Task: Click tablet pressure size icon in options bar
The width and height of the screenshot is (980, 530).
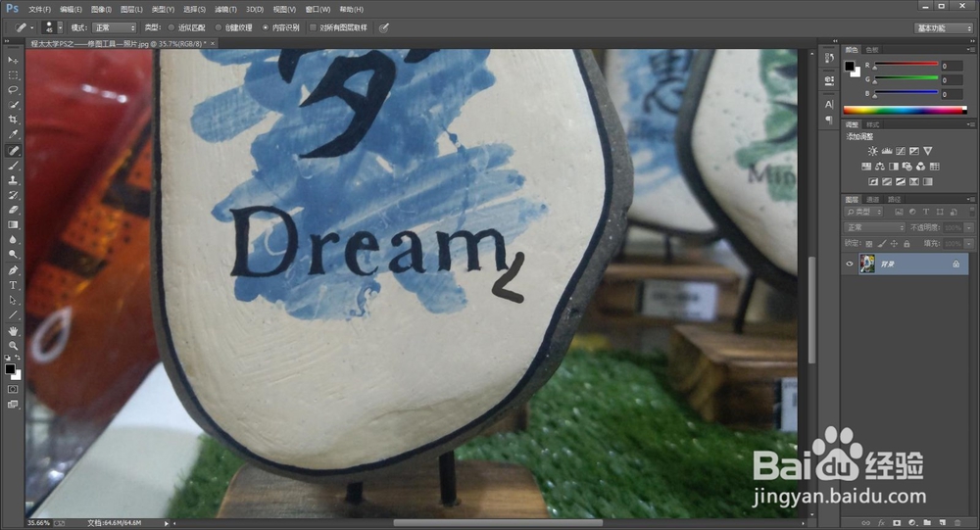Action: click(x=384, y=27)
